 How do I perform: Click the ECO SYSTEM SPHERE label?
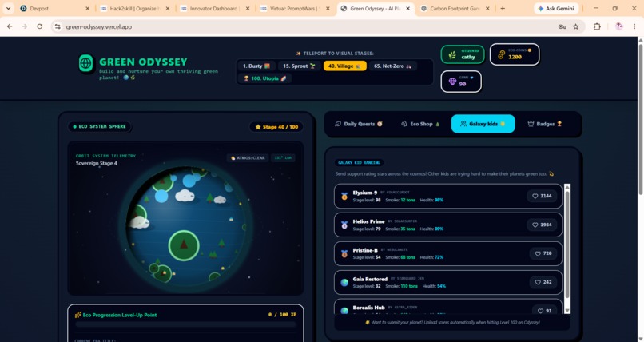click(x=99, y=126)
